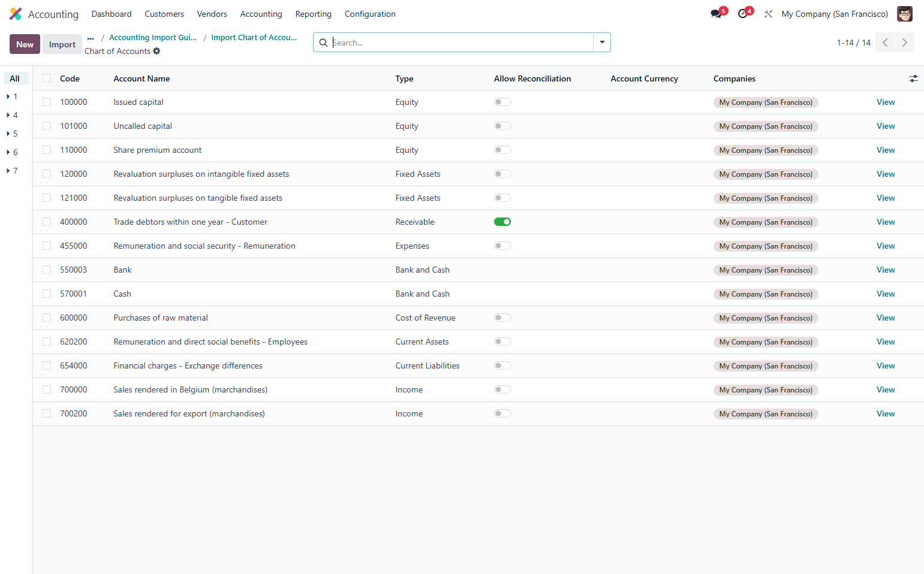924x574 pixels.
Task: Open the Configuration menu
Action: click(370, 14)
